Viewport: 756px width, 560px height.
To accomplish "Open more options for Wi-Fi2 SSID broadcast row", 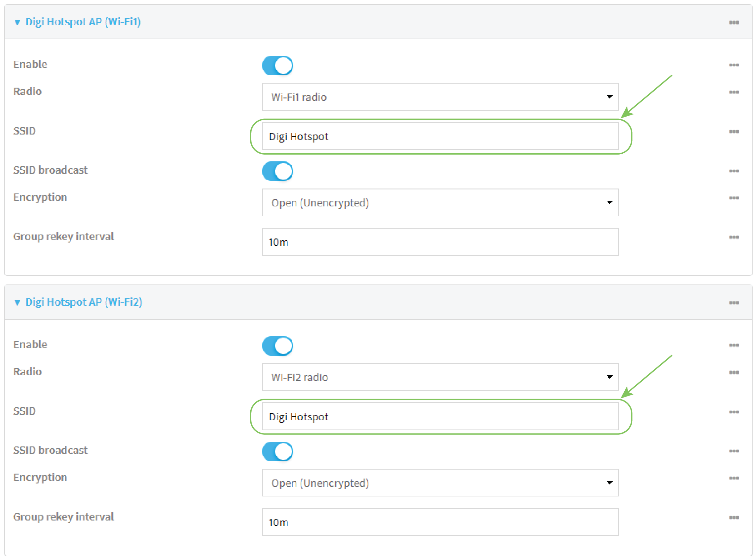I will coord(733,451).
